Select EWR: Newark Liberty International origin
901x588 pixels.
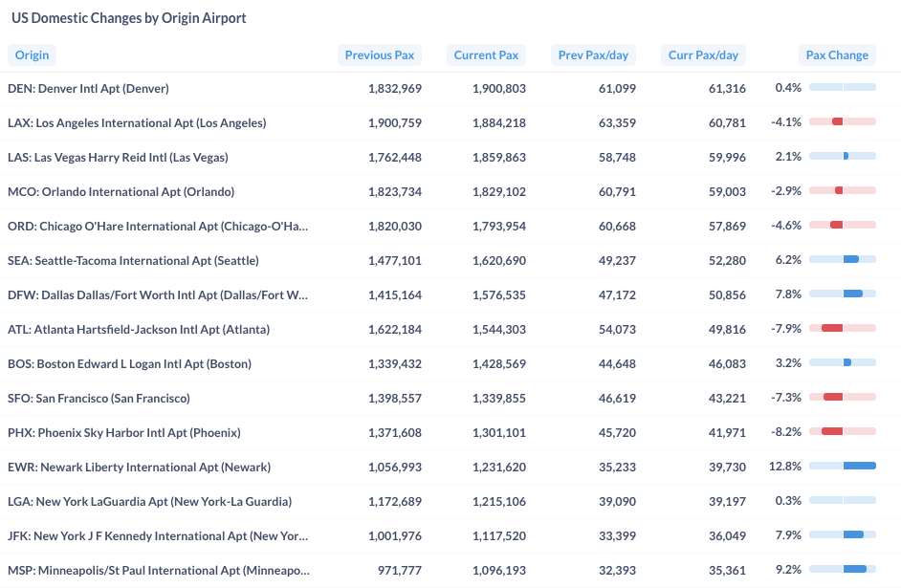pos(139,468)
